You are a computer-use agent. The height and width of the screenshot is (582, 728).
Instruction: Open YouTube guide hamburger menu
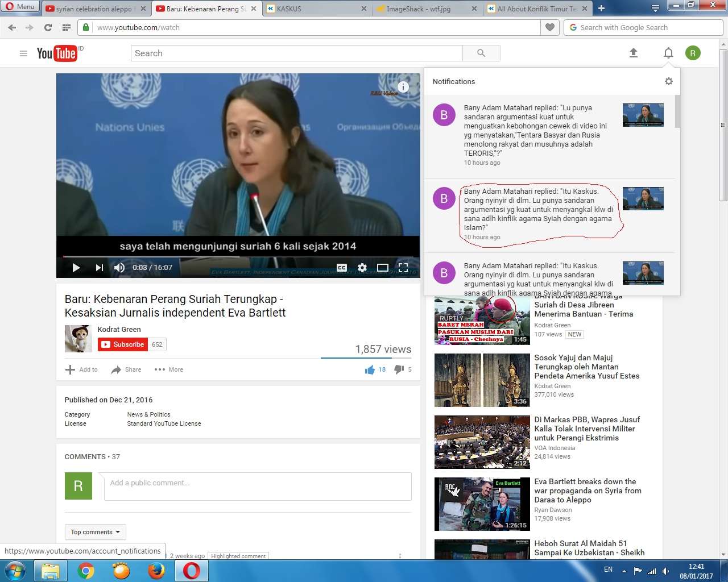pyautogui.click(x=23, y=53)
